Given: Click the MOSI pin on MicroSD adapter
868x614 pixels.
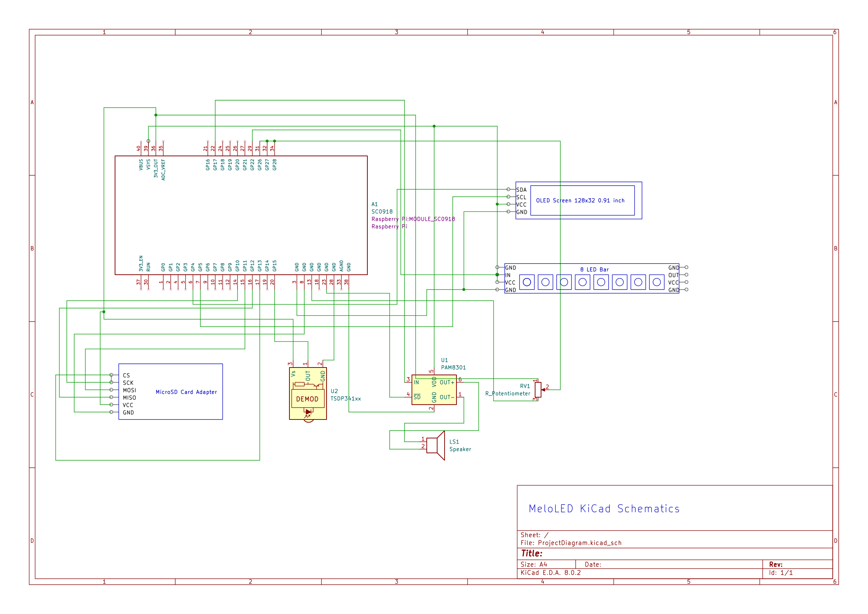Looking at the screenshot, I should [129, 390].
